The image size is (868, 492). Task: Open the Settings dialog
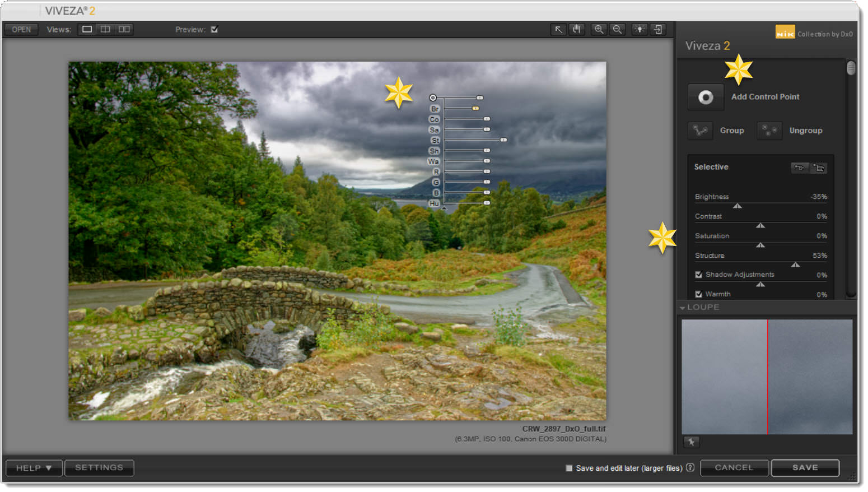pyautogui.click(x=99, y=468)
